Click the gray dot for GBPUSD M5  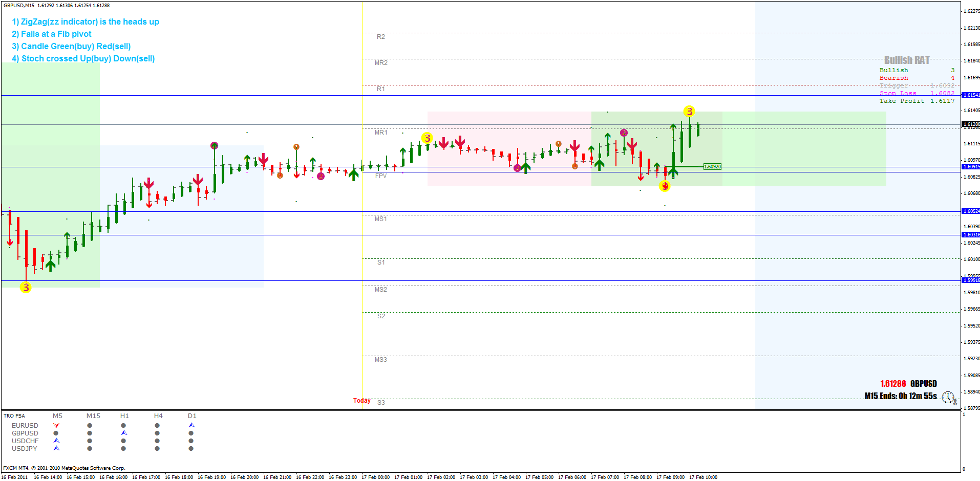(56, 433)
